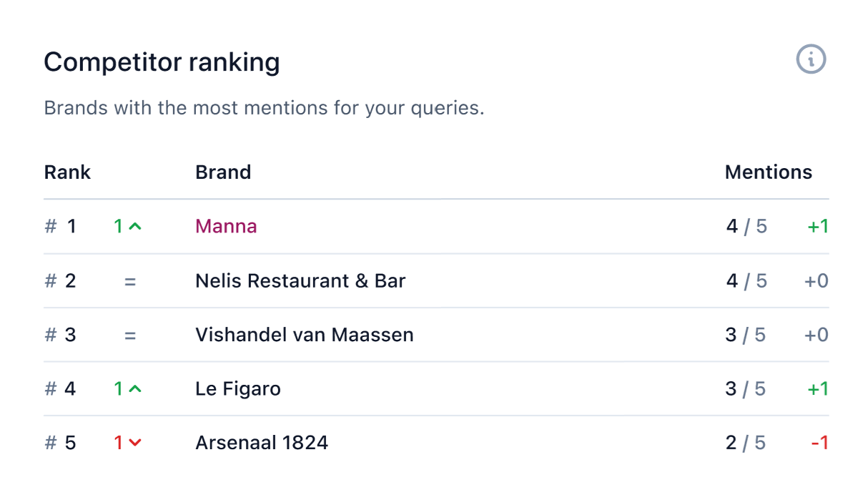The height and width of the screenshot is (495, 868).
Task: Click the equals sign in Vishandel van Maassen row
Action: point(129,335)
